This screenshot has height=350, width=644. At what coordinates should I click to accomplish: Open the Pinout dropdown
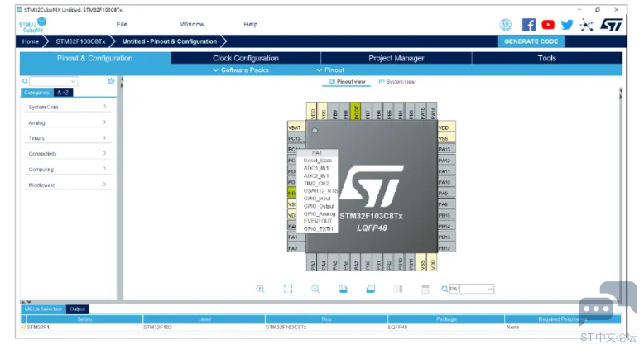pos(330,70)
